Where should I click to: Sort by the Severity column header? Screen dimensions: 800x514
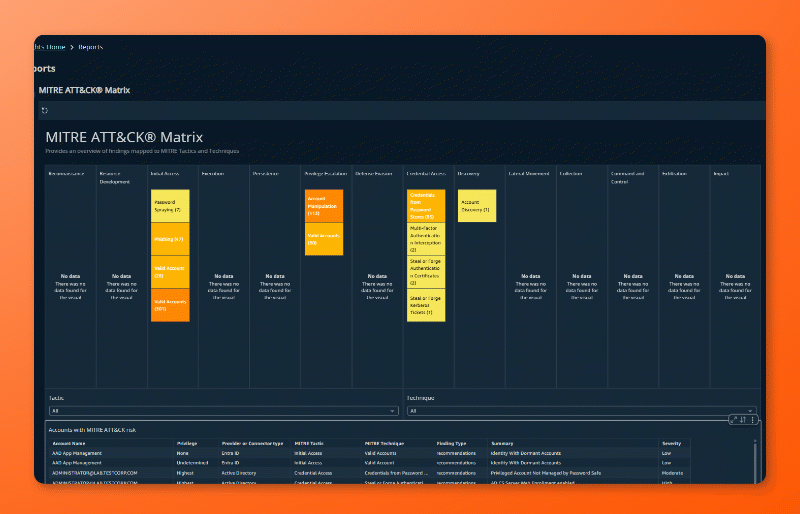[x=671, y=444]
